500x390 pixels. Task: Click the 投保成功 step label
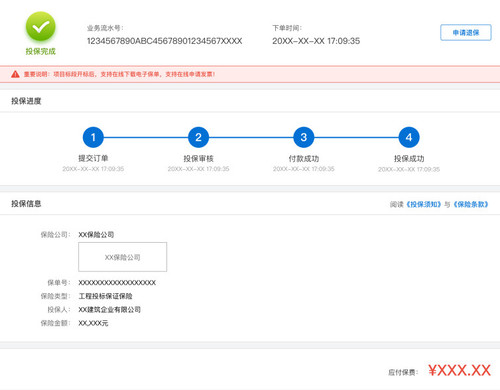coord(409,158)
